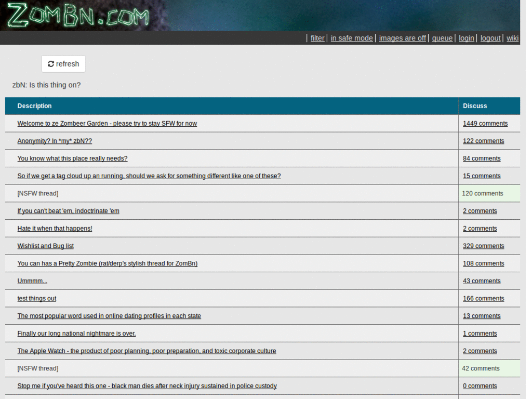View the 108 comments link
This screenshot has width=532, height=399.
point(484,263)
